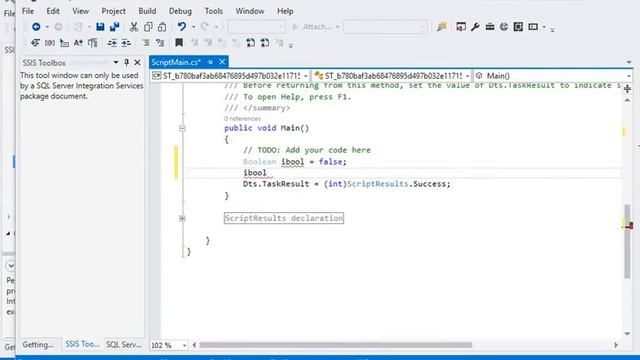The width and height of the screenshot is (640, 360).
Task: Open window layout icon dropdown arrow
Action: click(544, 27)
